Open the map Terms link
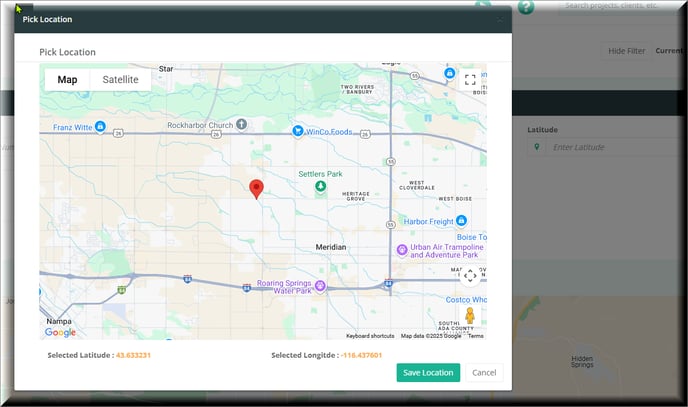Viewport: 688px width, 407px height. click(x=475, y=336)
